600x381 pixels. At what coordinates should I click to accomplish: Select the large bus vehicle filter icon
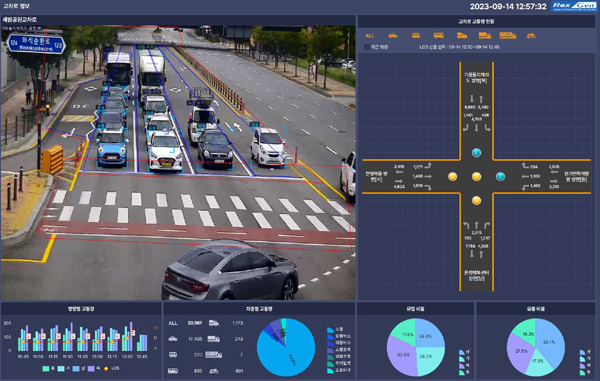point(439,36)
